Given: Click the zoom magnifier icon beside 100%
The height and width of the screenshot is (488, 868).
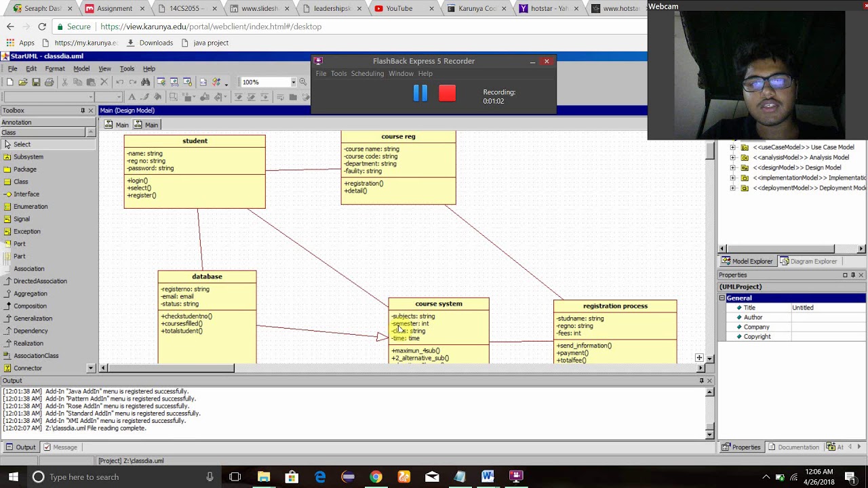Looking at the screenshot, I should point(302,82).
